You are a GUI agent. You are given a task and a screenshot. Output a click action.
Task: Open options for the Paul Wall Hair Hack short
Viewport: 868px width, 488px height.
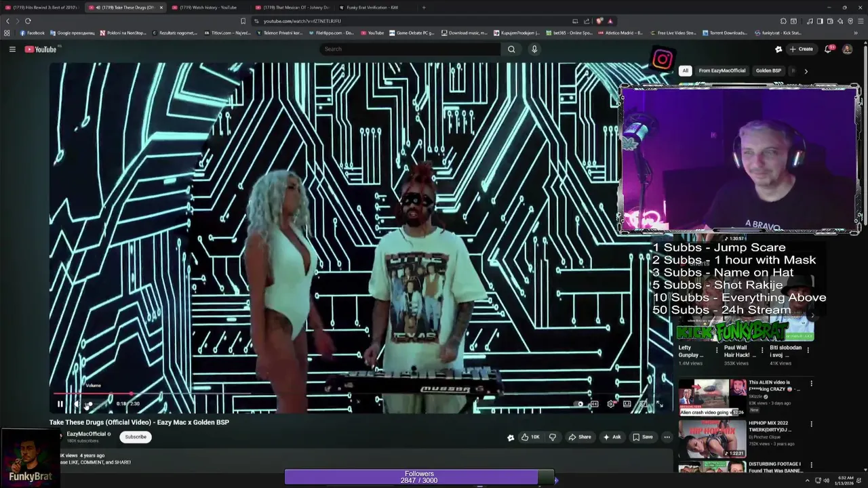762,350
